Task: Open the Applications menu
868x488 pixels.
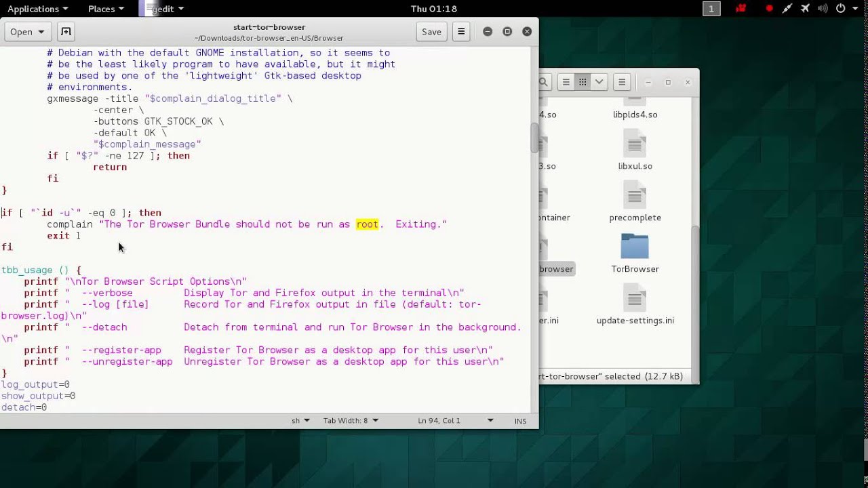Action: coord(37,9)
